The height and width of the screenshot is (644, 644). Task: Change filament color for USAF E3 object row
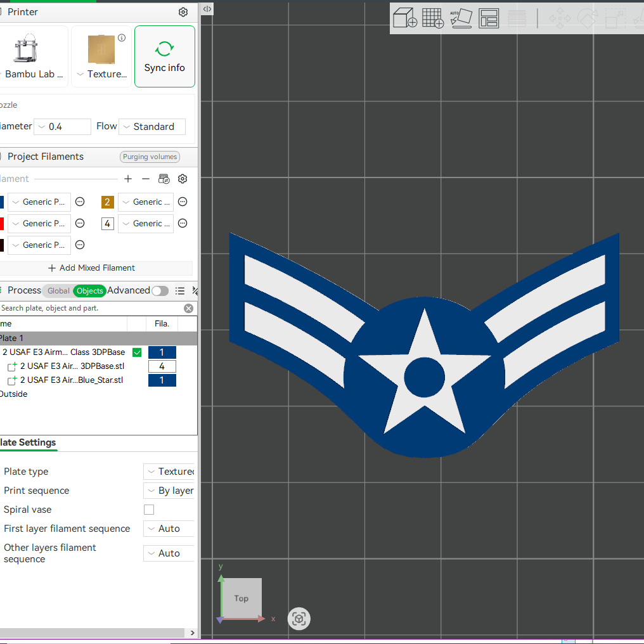point(162,352)
